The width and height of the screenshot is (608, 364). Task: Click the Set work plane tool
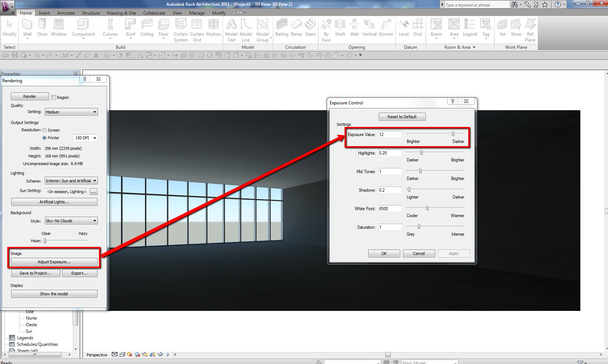click(x=502, y=28)
